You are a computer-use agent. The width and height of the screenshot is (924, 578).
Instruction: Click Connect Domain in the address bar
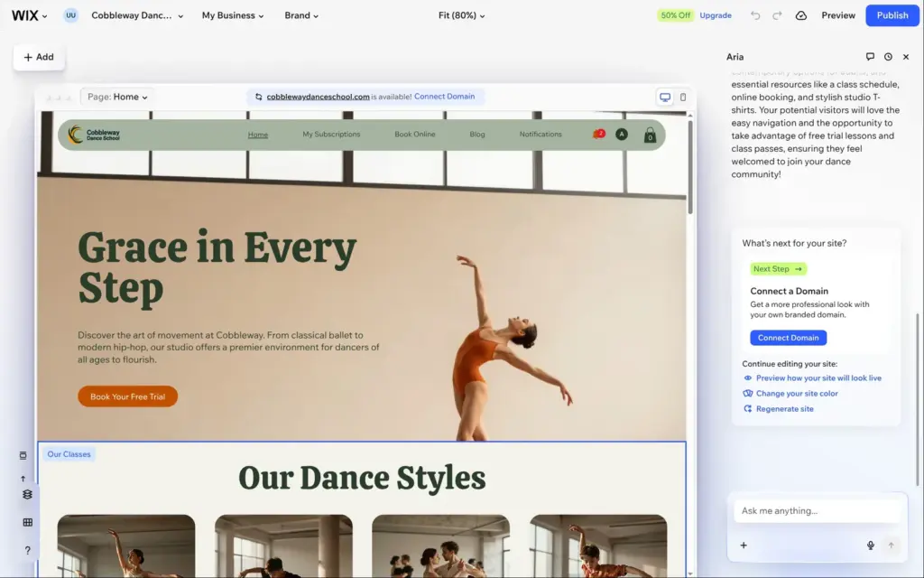[x=444, y=96]
